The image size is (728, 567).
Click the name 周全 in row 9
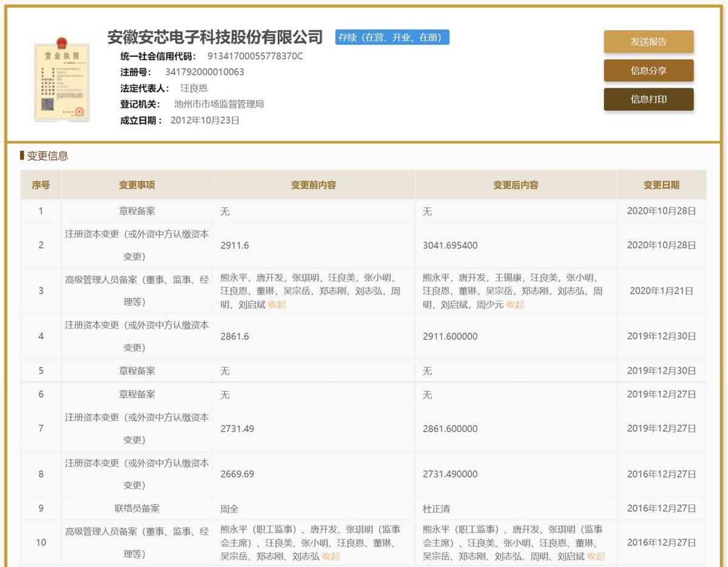coord(229,509)
